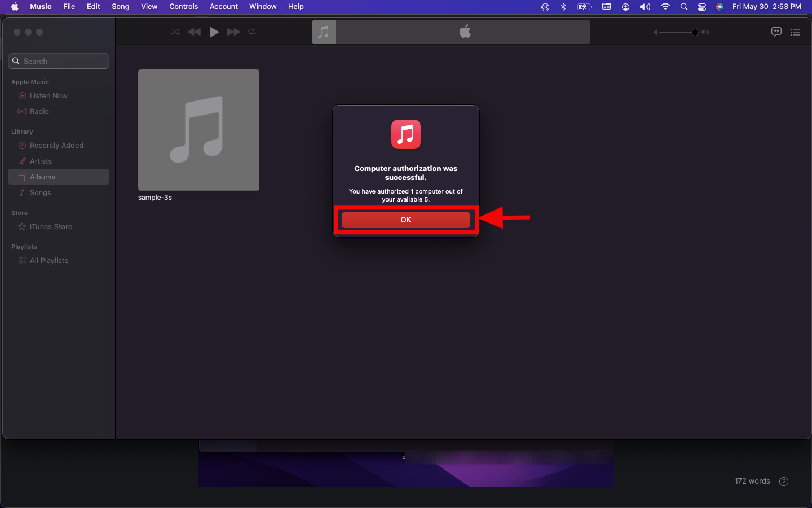Show the Up Next queue list
The image size is (812, 508).
click(x=795, y=32)
